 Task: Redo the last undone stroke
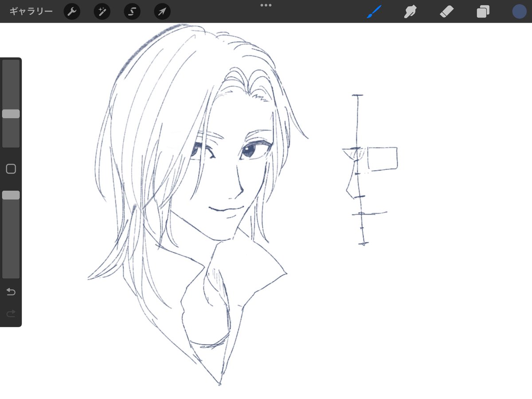point(11,314)
